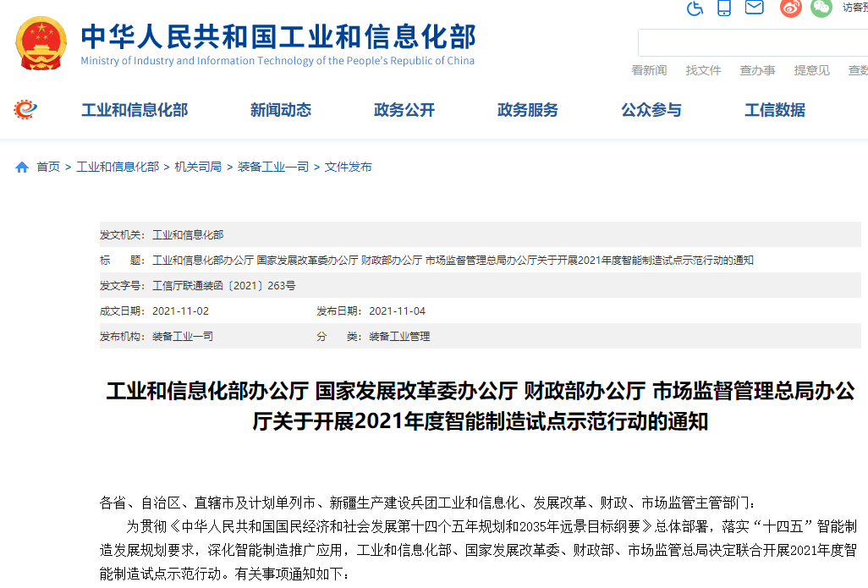868x588 pixels.
Task: Select 工信数据 in the navigation bar
Action: 775,110
